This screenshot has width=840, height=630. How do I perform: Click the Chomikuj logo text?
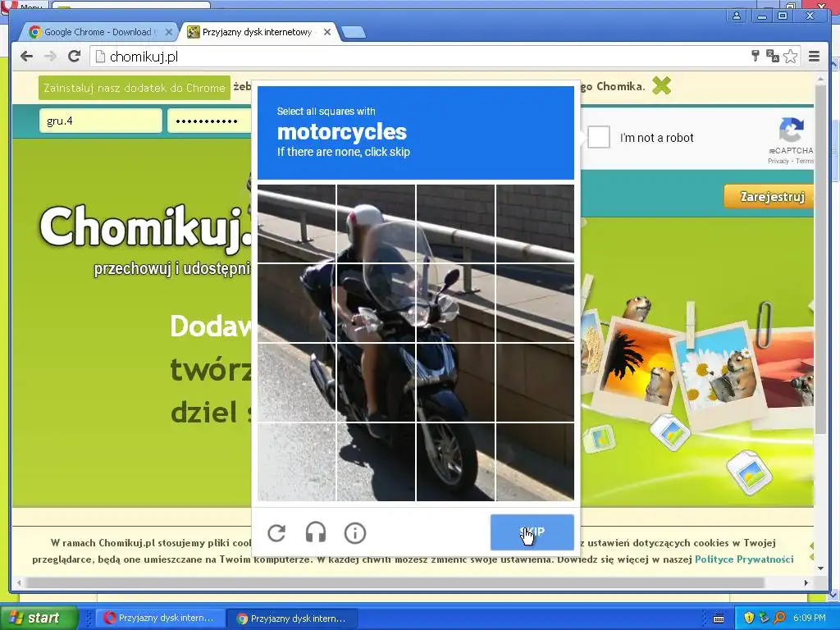coord(146,228)
